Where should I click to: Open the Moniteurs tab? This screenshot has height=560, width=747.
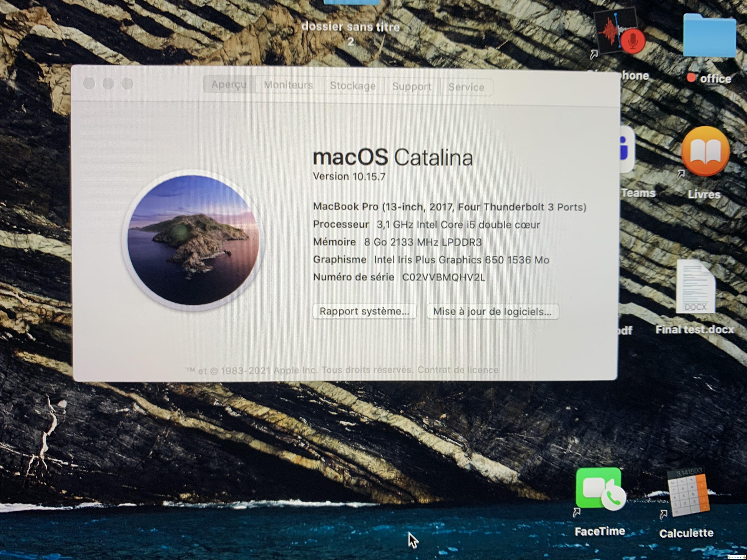(288, 85)
